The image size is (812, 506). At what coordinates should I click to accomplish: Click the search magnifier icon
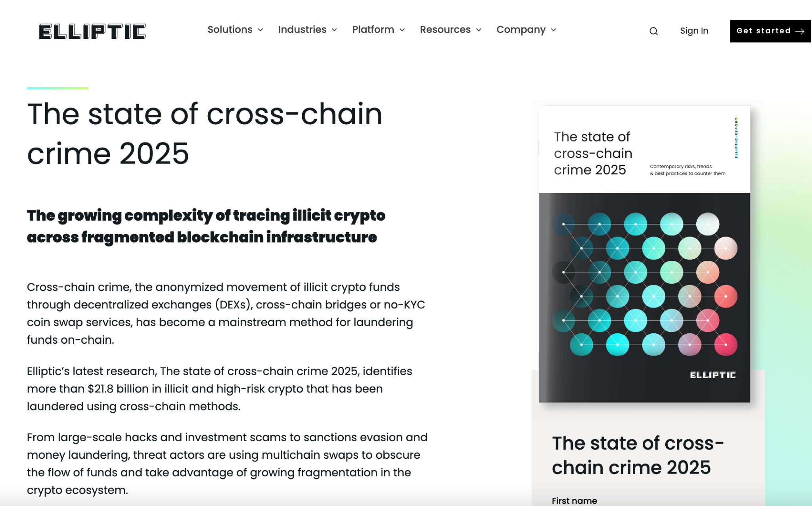pyautogui.click(x=653, y=31)
